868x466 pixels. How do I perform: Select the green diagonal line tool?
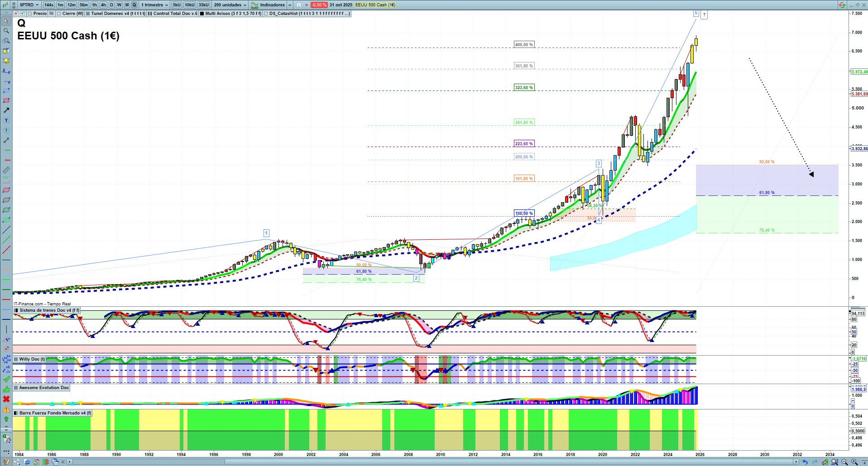point(6,240)
